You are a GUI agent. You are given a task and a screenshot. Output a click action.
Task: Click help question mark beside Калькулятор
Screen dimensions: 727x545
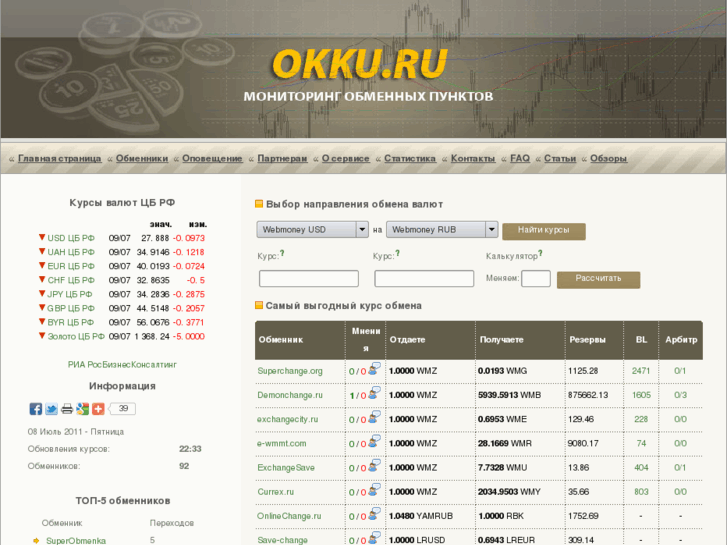coord(540,253)
